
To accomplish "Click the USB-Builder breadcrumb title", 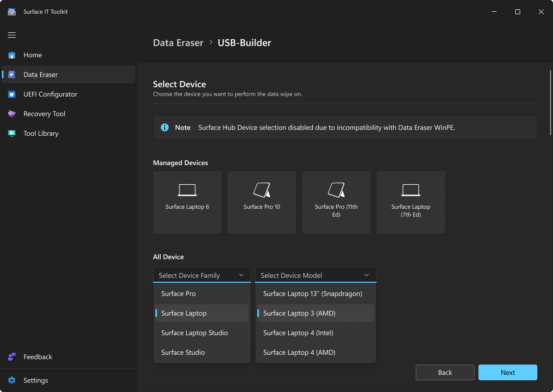I will click(245, 43).
